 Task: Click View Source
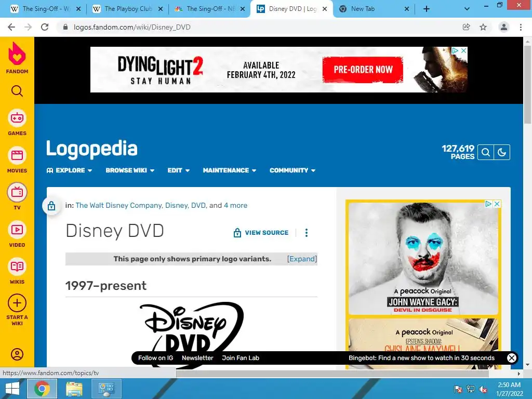pos(261,233)
